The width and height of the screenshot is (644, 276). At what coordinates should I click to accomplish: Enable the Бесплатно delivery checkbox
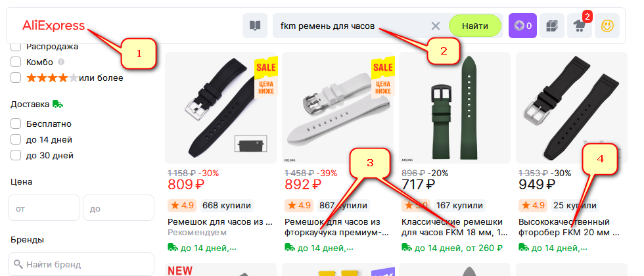16,124
